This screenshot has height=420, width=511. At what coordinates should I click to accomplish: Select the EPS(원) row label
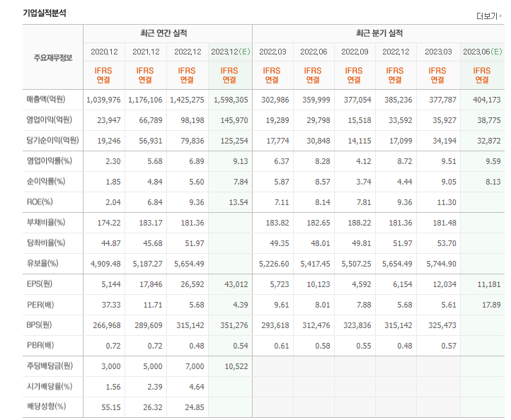[x=40, y=284]
